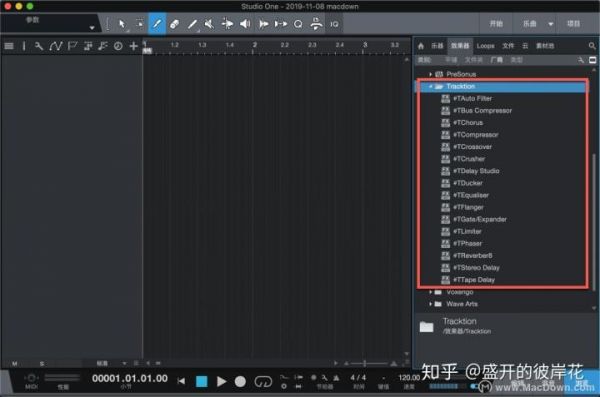The width and height of the screenshot is (600, 397).
Task: Toggle the IQ quantize option
Action: click(334, 24)
